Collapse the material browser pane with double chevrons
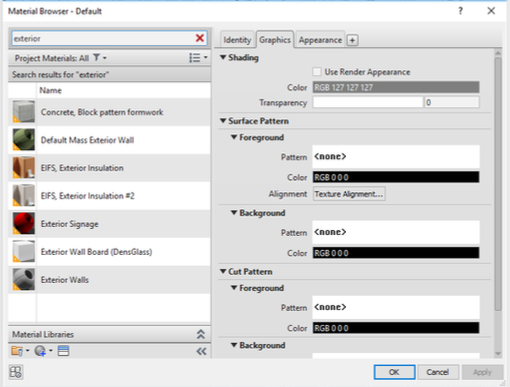The width and height of the screenshot is (510, 387). (201, 351)
